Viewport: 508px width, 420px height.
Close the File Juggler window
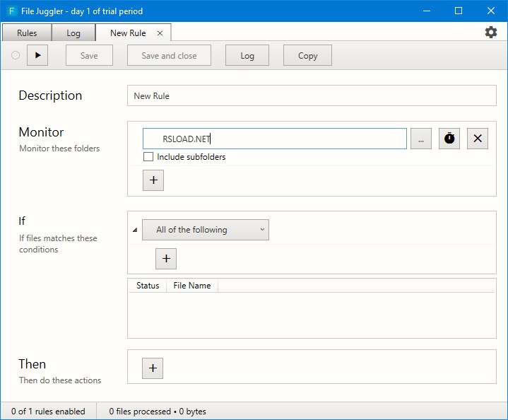pos(491,11)
